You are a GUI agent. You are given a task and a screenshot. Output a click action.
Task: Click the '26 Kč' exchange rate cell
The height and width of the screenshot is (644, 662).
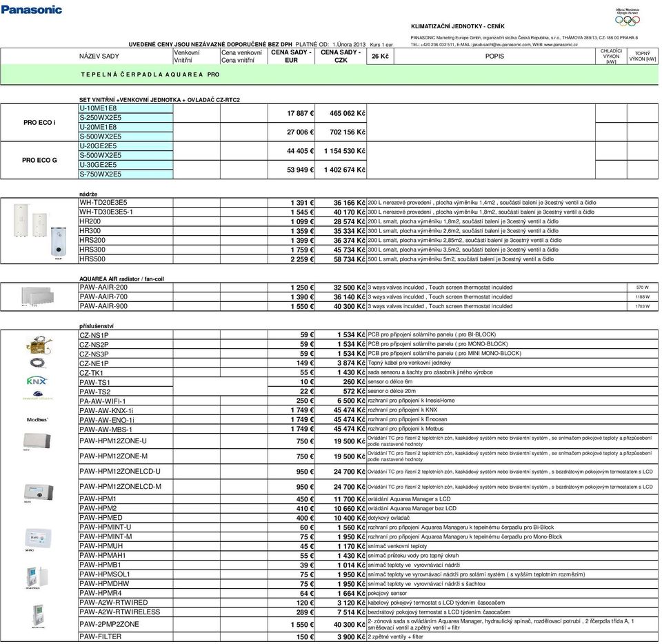point(380,56)
